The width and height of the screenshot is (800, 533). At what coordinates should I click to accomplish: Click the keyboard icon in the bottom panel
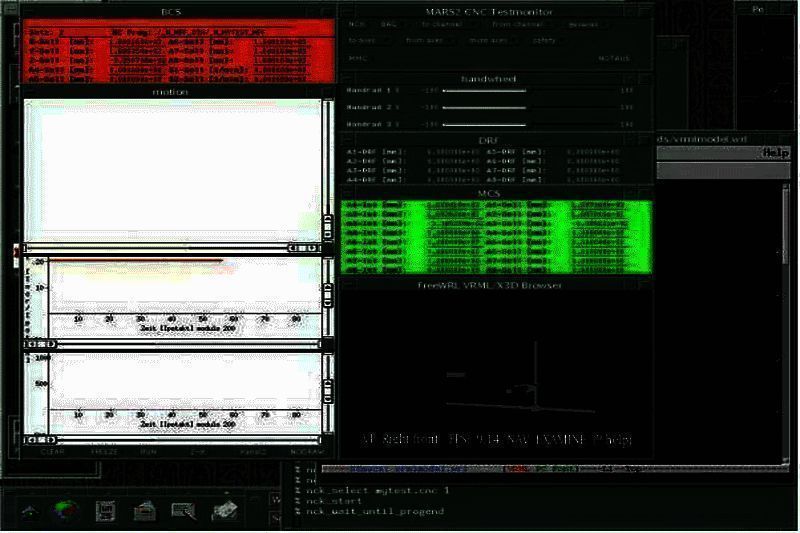pyautogui.click(x=183, y=510)
